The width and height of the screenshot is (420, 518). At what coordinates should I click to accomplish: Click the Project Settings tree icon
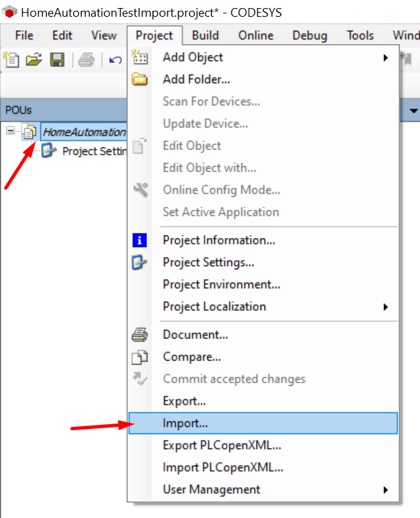(49, 151)
